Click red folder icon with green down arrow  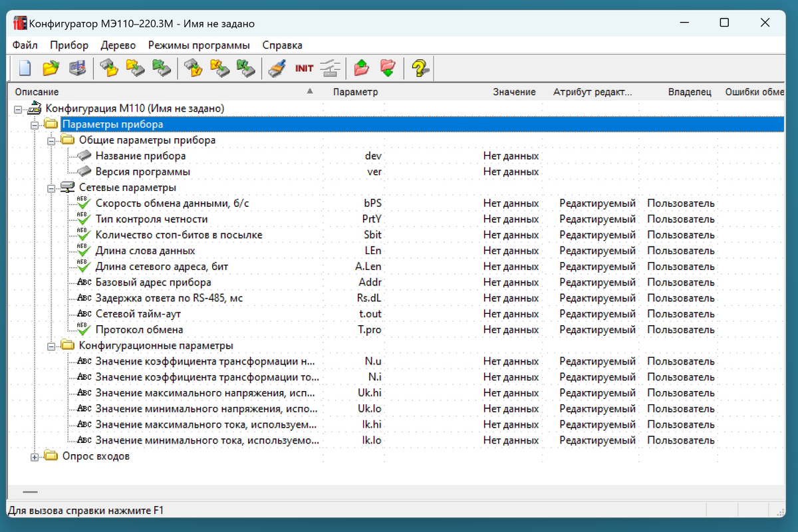click(x=388, y=68)
